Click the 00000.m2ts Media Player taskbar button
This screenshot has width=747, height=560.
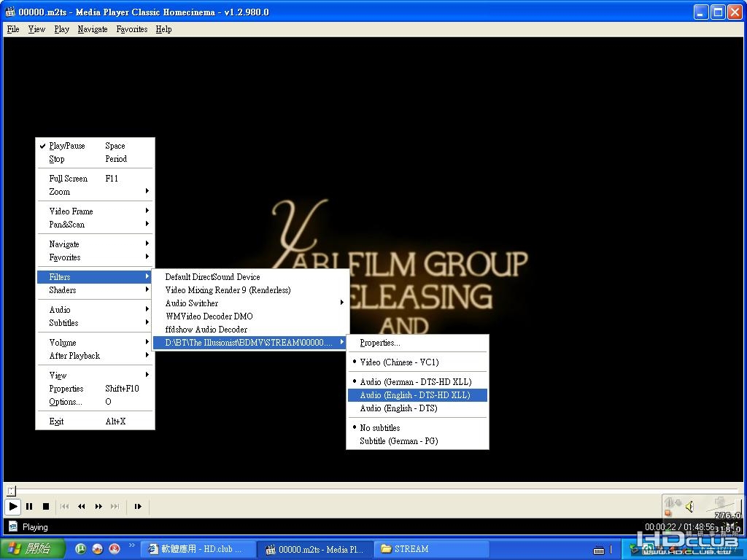pyautogui.click(x=315, y=549)
